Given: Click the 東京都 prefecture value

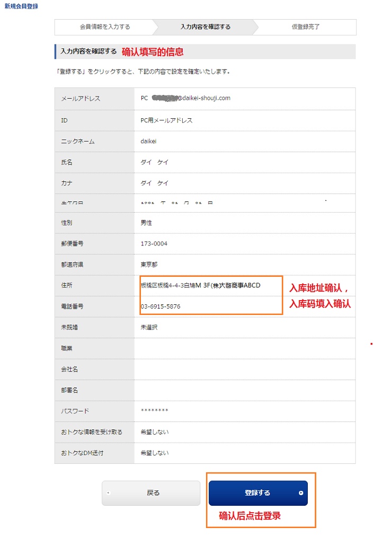Looking at the screenshot, I should tap(148, 265).
